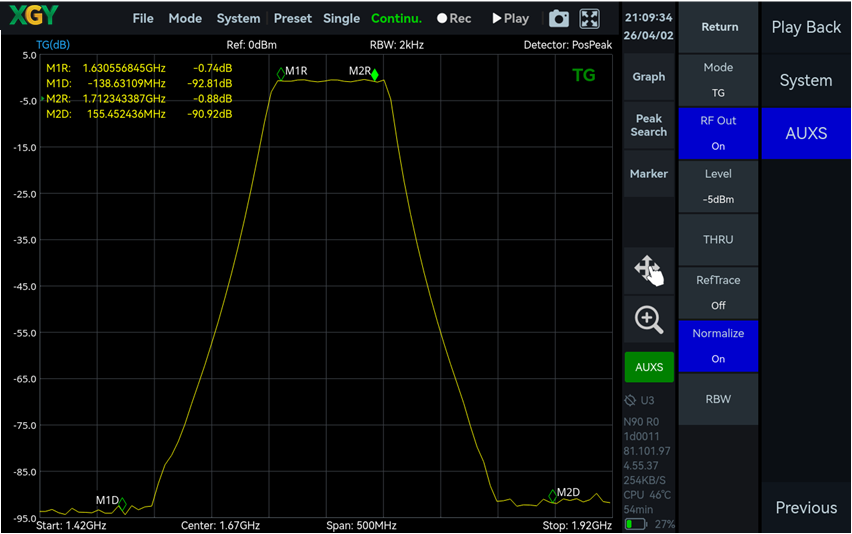Click the Start: 1.42GHz value
This screenshot has height=534, width=852.
(x=71, y=525)
